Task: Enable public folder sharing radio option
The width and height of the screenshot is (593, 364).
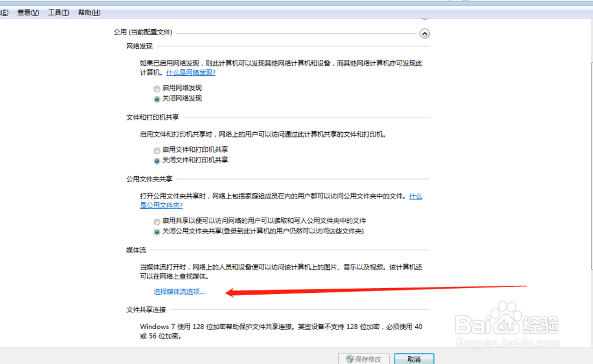Action: pyautogui.click(x=157, y=221)
